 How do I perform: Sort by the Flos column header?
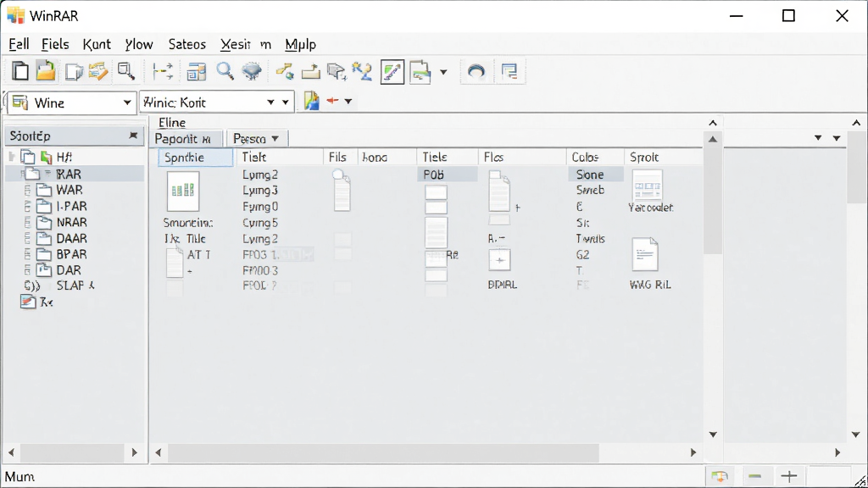tap(521, 157)
